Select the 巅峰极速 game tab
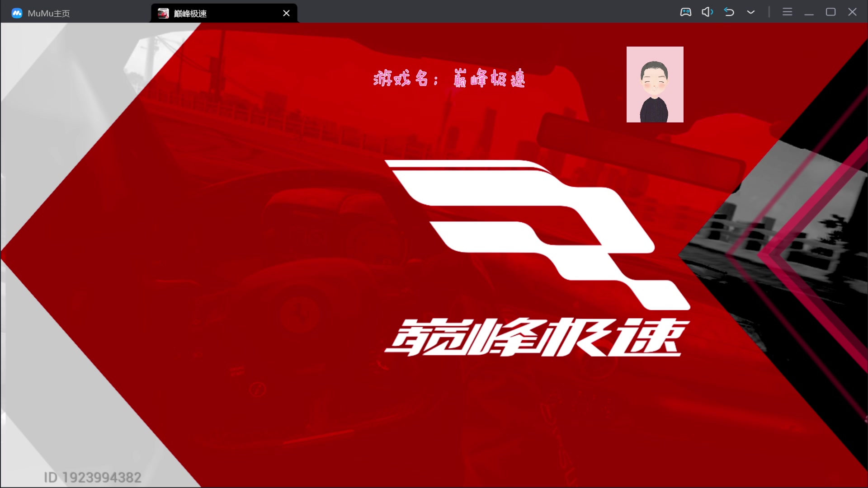 224,13
